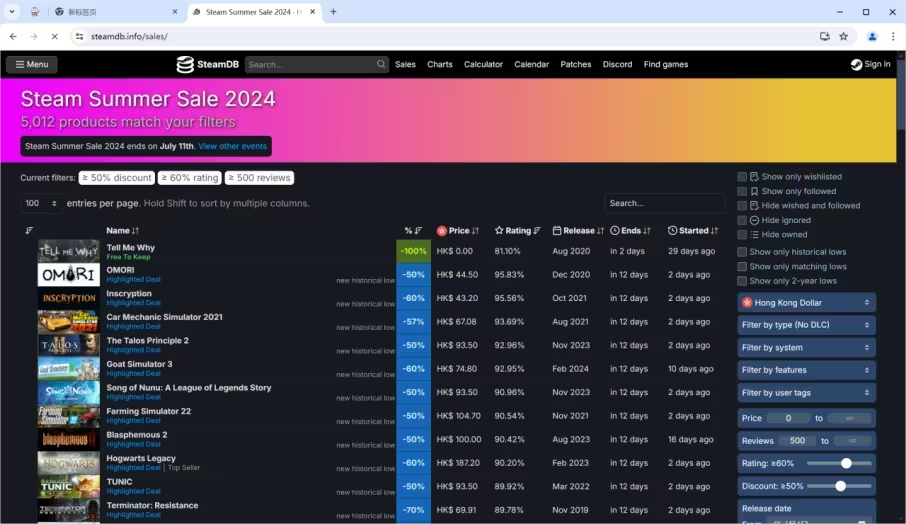Expand the Filter by user tags dropdown
Screen dimensions: 906x524
(806, 393)
